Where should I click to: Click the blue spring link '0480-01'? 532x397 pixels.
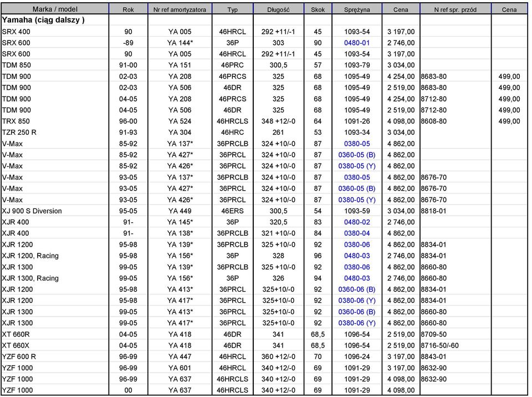tap(357, 43)
